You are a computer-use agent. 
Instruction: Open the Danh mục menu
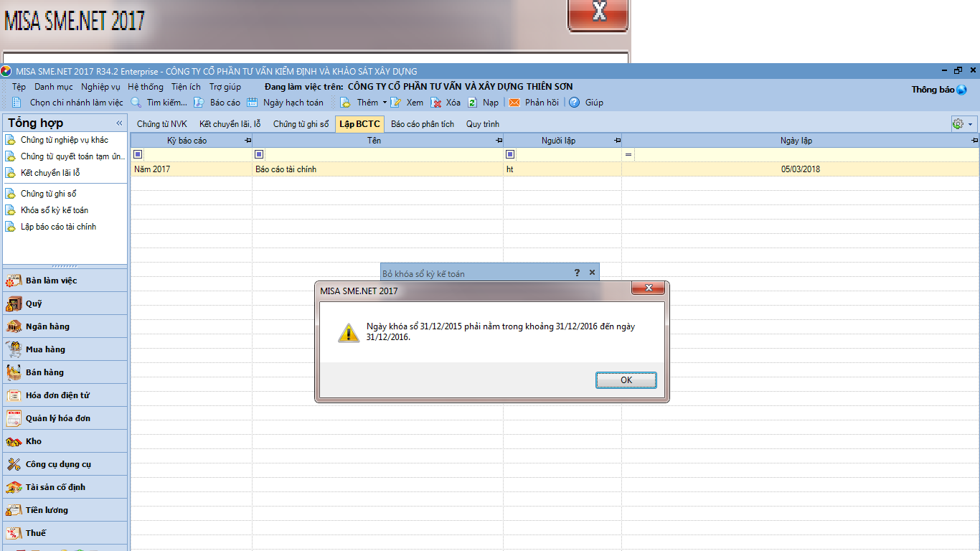click(54, 87)
